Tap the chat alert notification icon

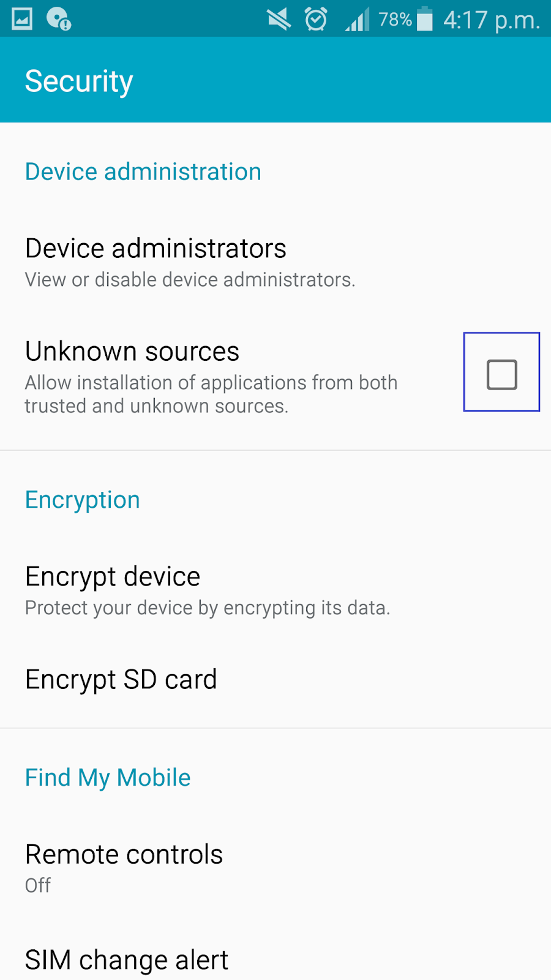59,19
